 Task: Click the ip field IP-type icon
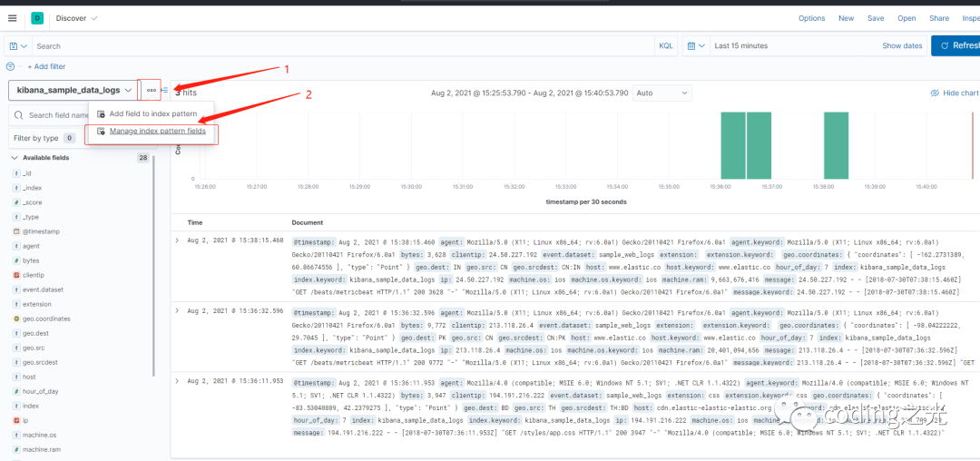pyautogui.click(x=16, y=420)
